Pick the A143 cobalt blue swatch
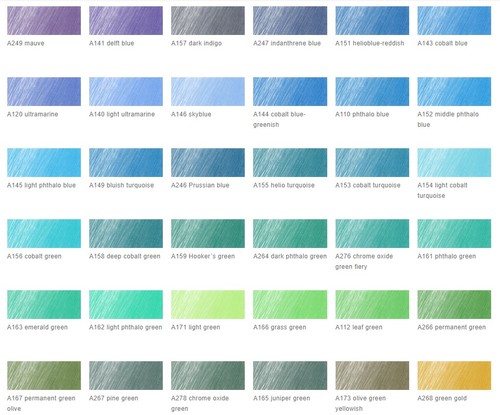 454,20
